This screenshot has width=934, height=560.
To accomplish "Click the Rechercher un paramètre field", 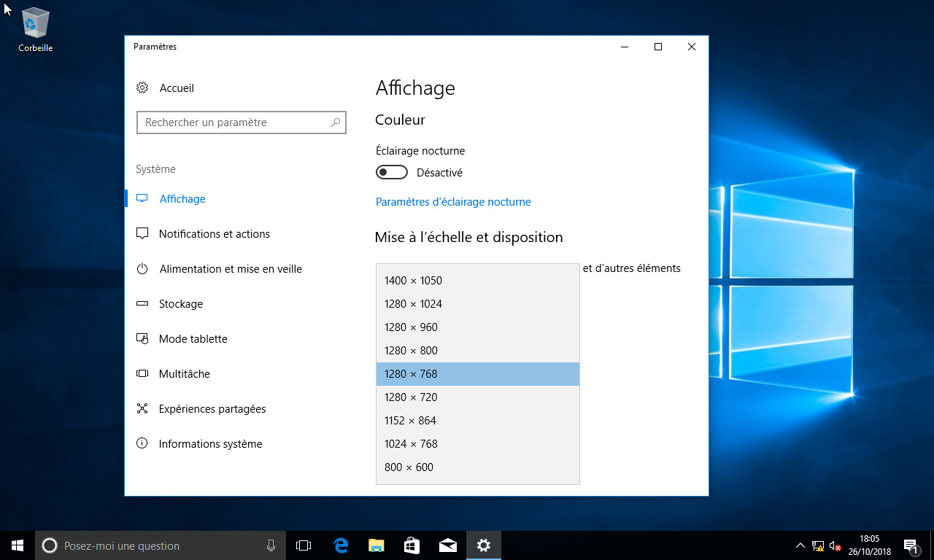I will 233,122.
